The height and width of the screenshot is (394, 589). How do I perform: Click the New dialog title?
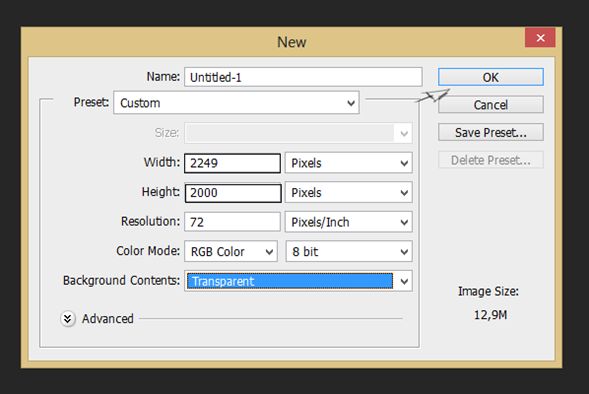pos(292,42)
